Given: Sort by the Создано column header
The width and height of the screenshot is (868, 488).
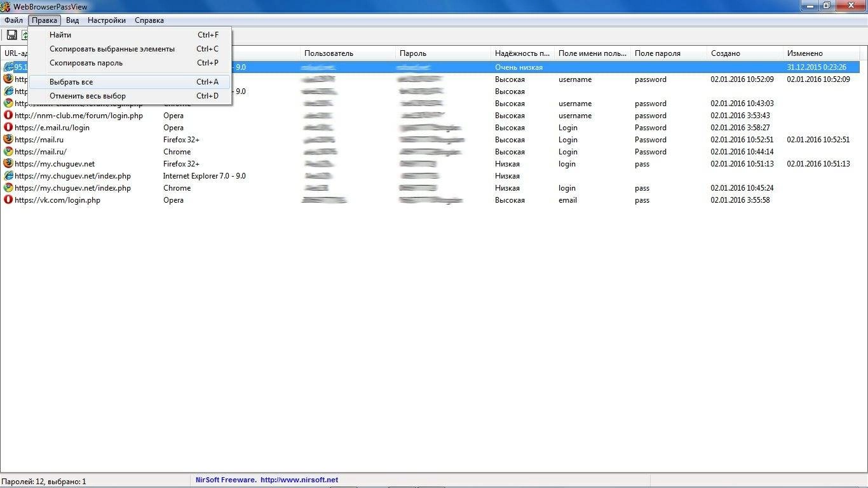Looking at the screenshot, I should pyautogui.click(x=745, y=53).
